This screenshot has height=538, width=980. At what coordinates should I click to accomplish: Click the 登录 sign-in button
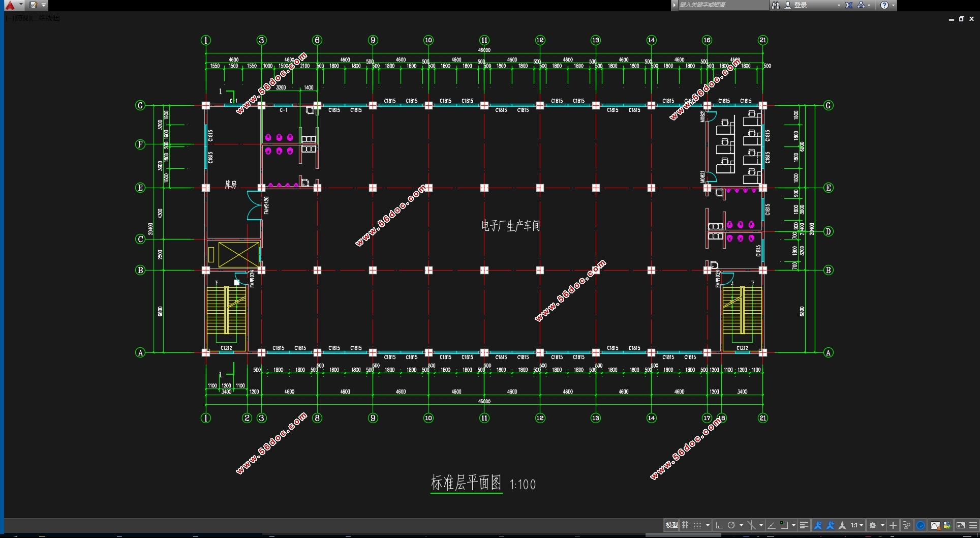click(x=801, y=5)
